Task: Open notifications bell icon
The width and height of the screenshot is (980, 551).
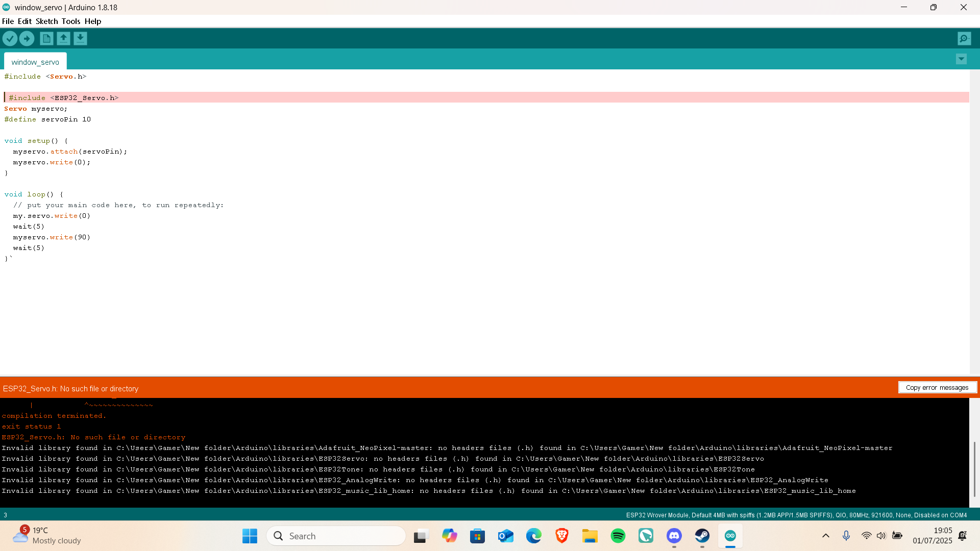Action: tap(963, 536)
